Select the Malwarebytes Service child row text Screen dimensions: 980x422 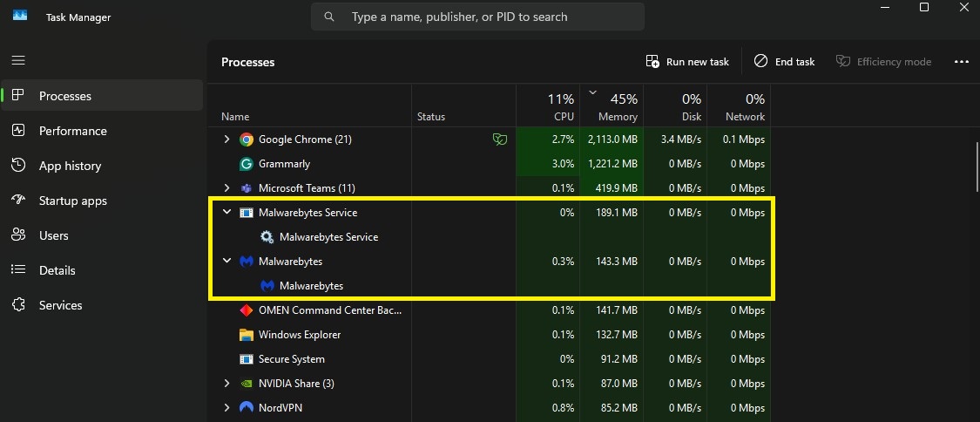(x=328, y=237)
